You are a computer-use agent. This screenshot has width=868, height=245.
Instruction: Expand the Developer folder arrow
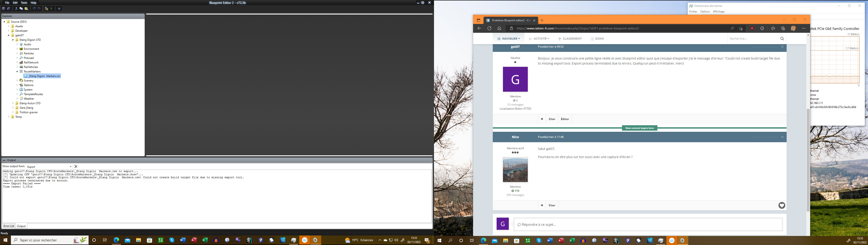click(8, 31)
